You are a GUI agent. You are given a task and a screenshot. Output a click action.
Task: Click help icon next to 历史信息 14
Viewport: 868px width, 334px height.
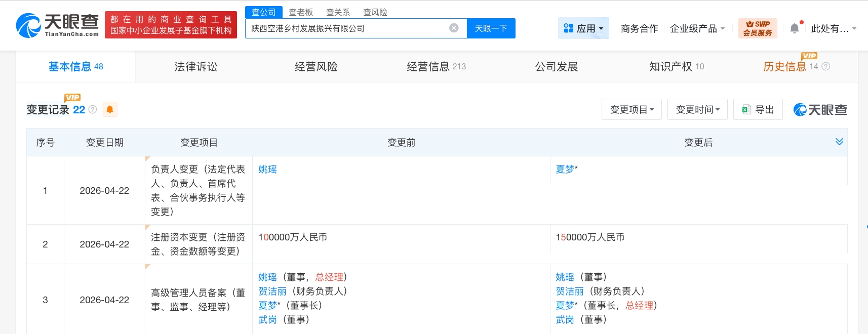coord(825,66)
